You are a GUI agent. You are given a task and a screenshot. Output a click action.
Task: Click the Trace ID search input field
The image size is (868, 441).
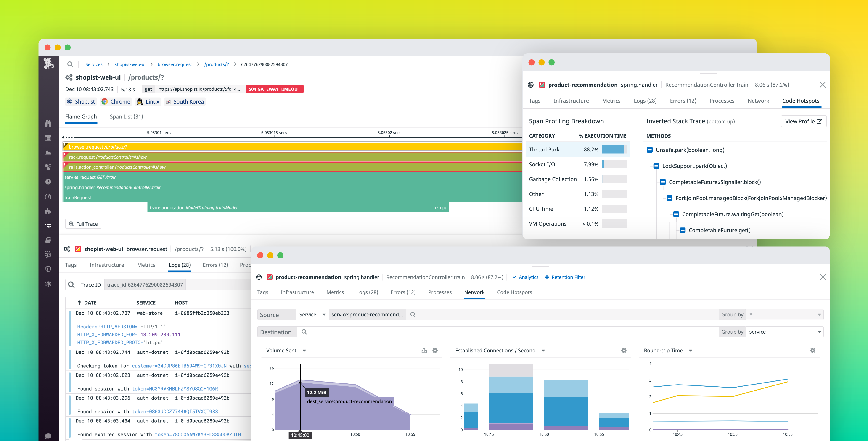click(x=145, y=284)
